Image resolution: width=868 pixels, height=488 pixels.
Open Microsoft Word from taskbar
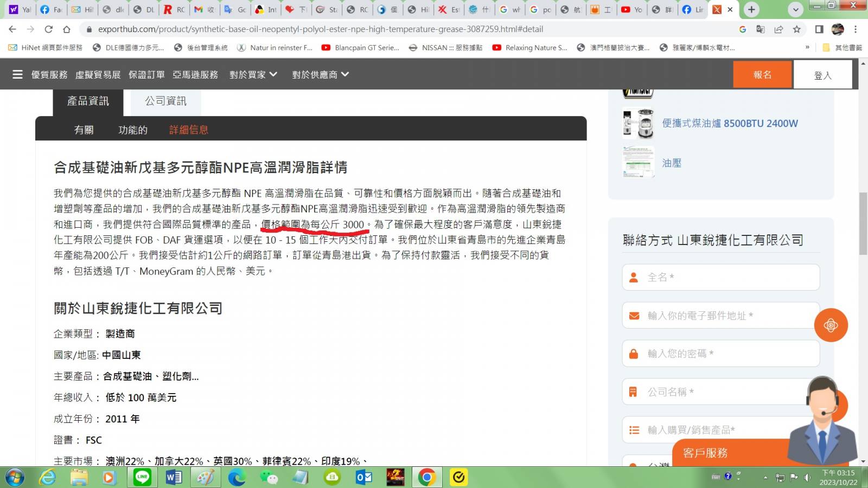point(174,477)
